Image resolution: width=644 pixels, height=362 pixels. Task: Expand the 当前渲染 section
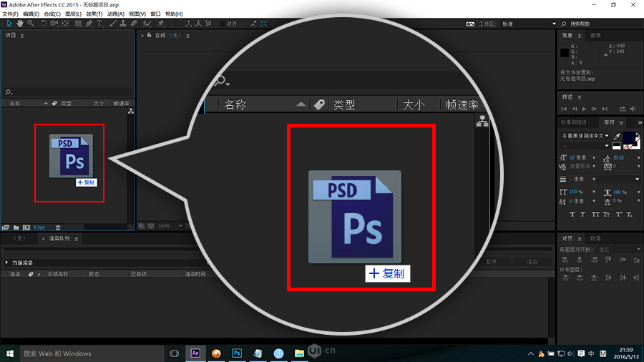click(x=6, y=263)
